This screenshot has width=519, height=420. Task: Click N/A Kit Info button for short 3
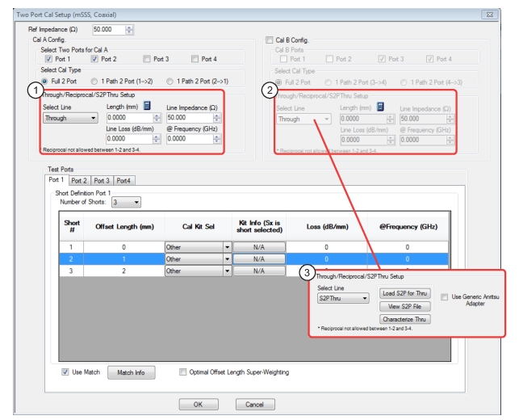click(x=259, y=271)
